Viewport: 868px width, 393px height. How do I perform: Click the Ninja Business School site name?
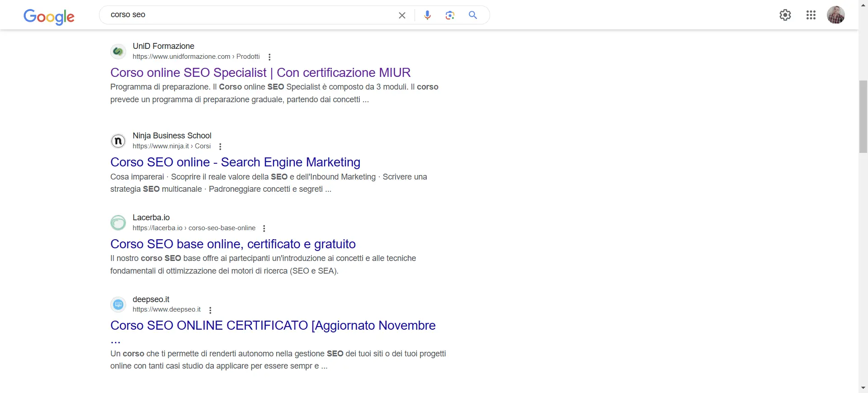pos(172,136)
